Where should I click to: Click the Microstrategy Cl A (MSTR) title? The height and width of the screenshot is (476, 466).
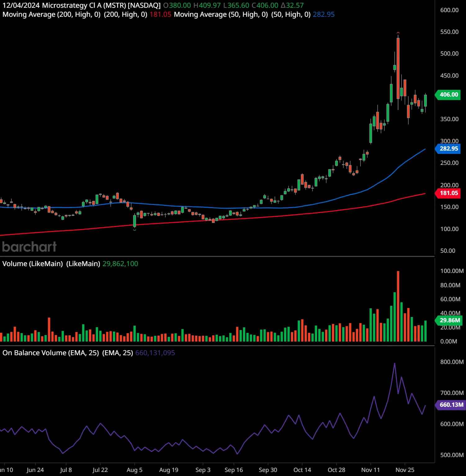101,5
